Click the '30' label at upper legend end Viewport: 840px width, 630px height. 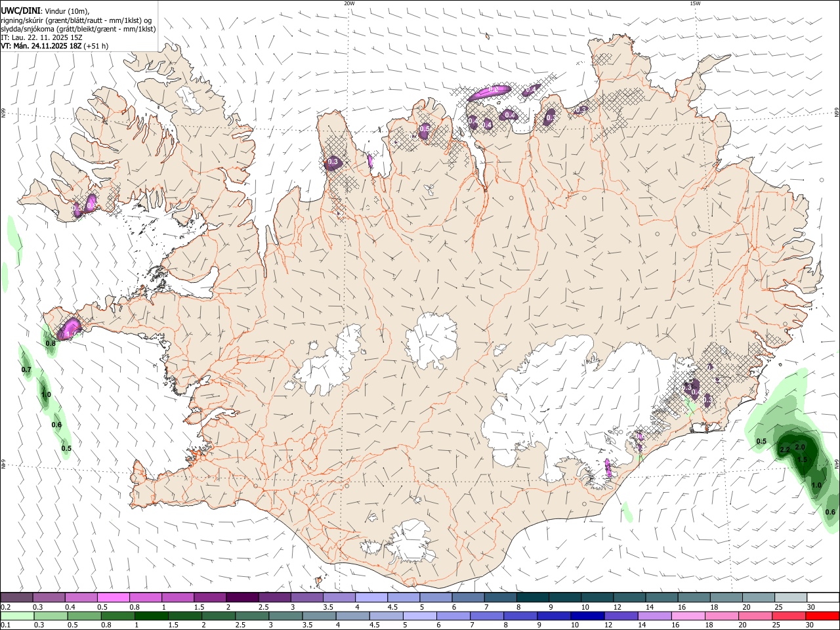pos(811,607)
